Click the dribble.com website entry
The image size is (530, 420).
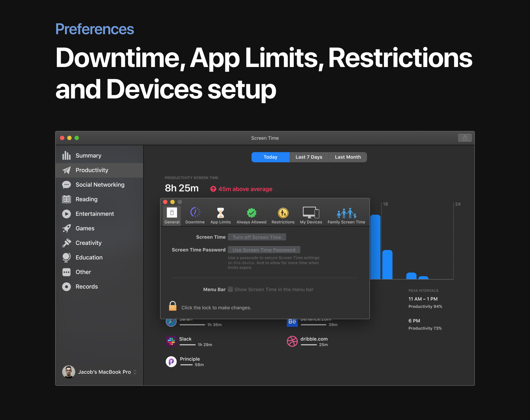pos(314,339)
